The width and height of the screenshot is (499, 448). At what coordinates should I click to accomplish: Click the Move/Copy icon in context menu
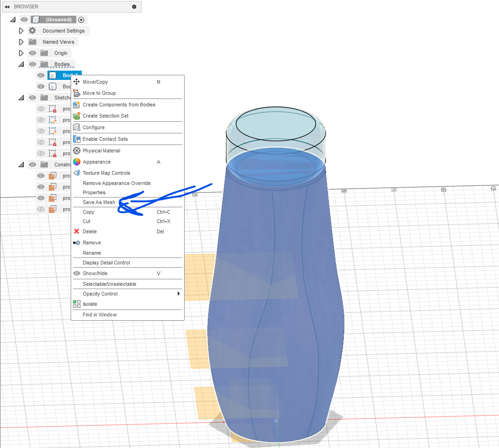pyautogui.click(x=77, y=82)
